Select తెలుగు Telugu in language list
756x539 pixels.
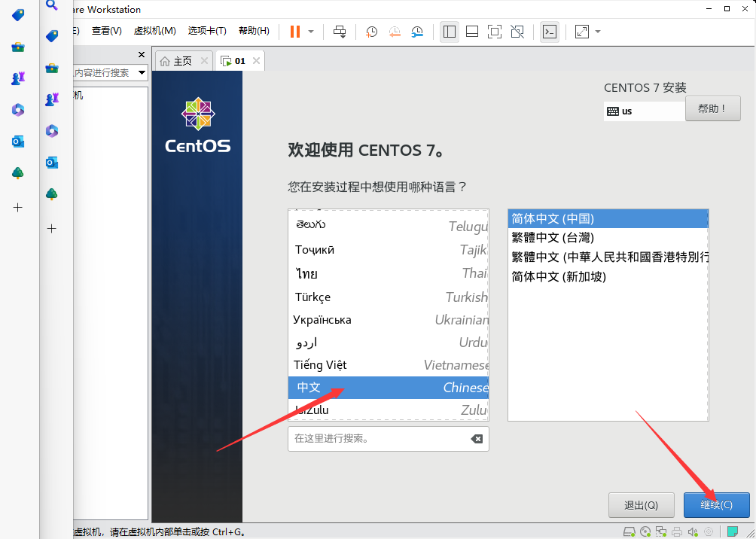pos(389,226)
